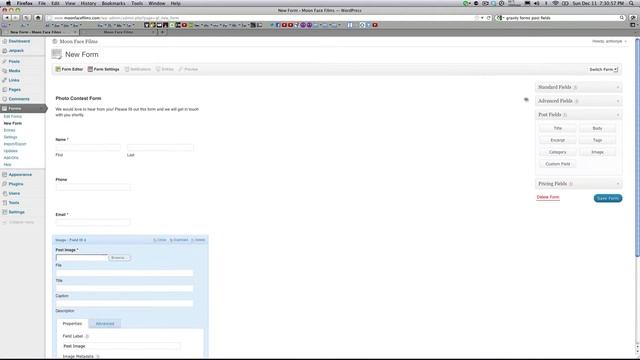Image resolution: width=640 pixels, height=360 pixels.
Task: Expand the Pricing Fields panel
Action: (578, 184)
